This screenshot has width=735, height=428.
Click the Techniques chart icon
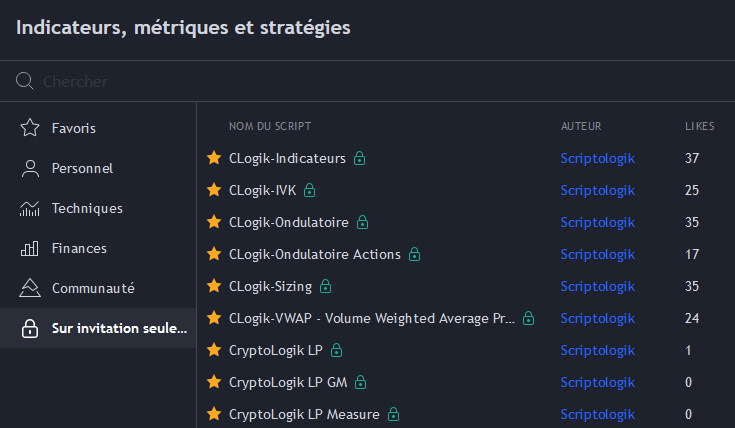(x=30, y=208)
